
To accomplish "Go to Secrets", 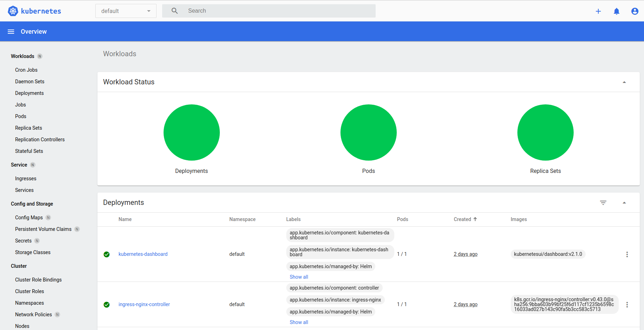I will tap(23, 241).
